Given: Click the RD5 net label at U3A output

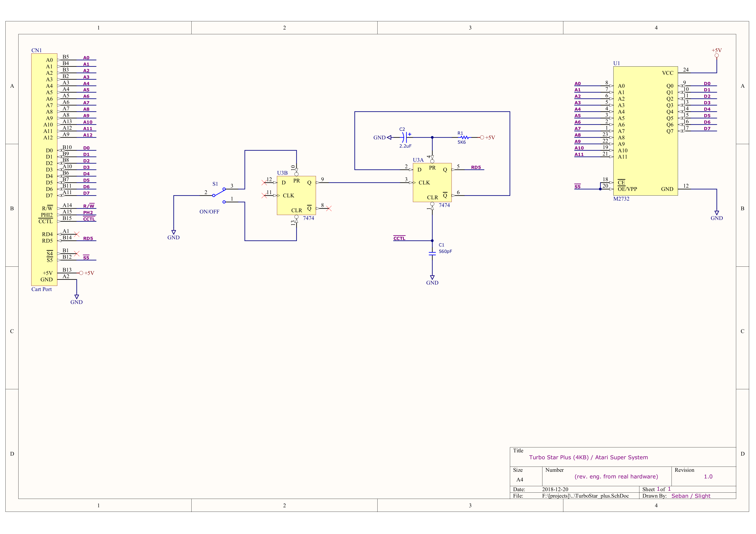Looking at the screenshot, I should [x=476, y=167].
